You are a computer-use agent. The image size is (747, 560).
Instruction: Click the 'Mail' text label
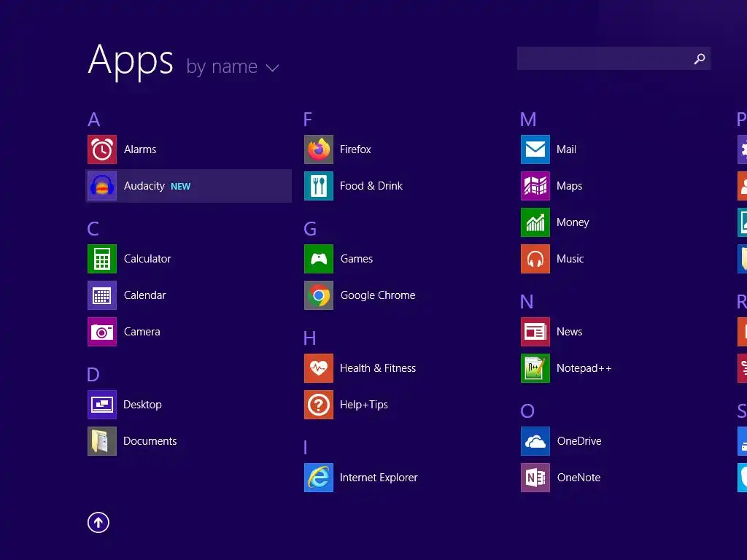pyautogui.click(x=566, y=149)
